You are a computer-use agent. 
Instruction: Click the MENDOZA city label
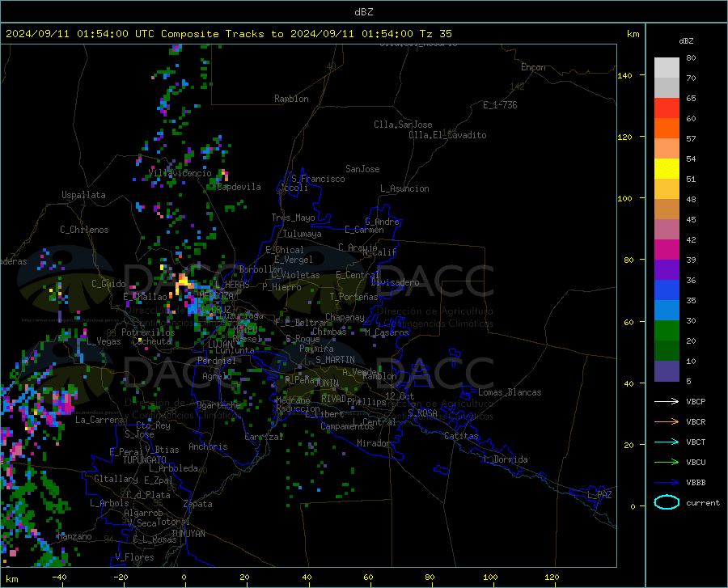point(216,295)
